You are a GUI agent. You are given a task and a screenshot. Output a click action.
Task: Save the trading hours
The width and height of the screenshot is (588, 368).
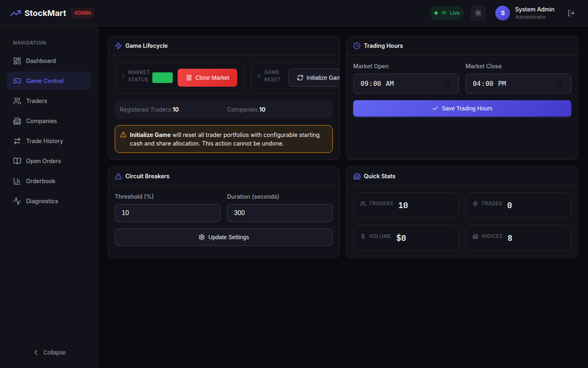462,108
